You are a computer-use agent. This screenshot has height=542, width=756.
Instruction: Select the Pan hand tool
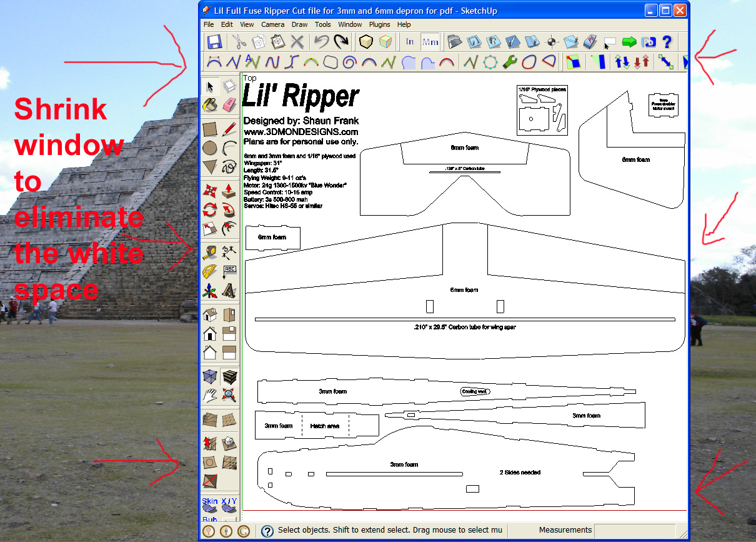[x=210, y=394]
